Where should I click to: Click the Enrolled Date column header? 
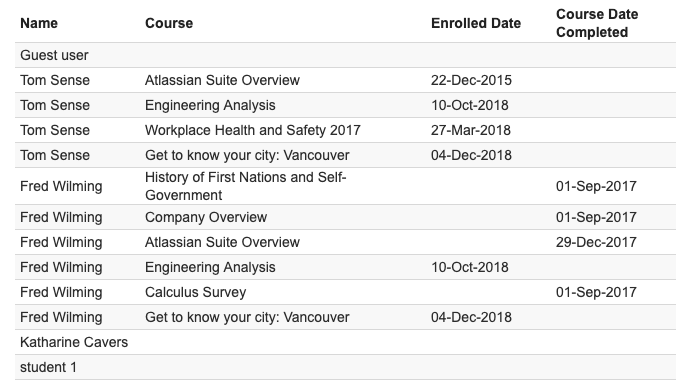(476, 23)
